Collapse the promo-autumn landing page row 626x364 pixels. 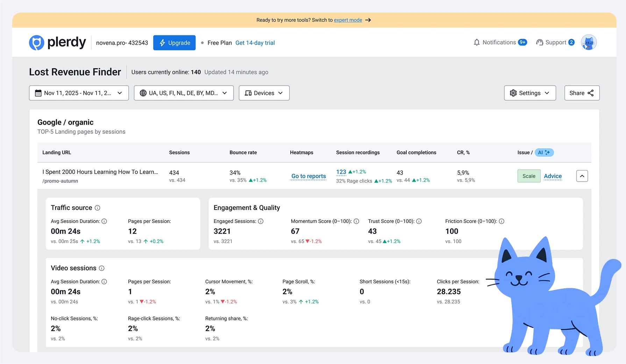pyautogui.click(x=582, y=176)
